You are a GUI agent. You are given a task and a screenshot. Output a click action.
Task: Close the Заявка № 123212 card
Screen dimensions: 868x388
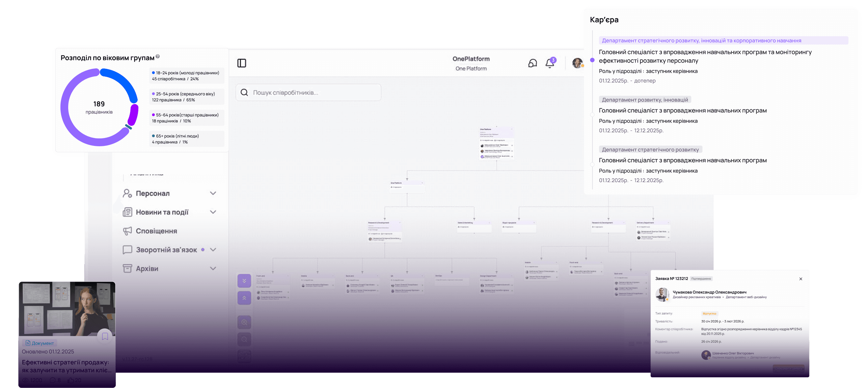[800, 279]
